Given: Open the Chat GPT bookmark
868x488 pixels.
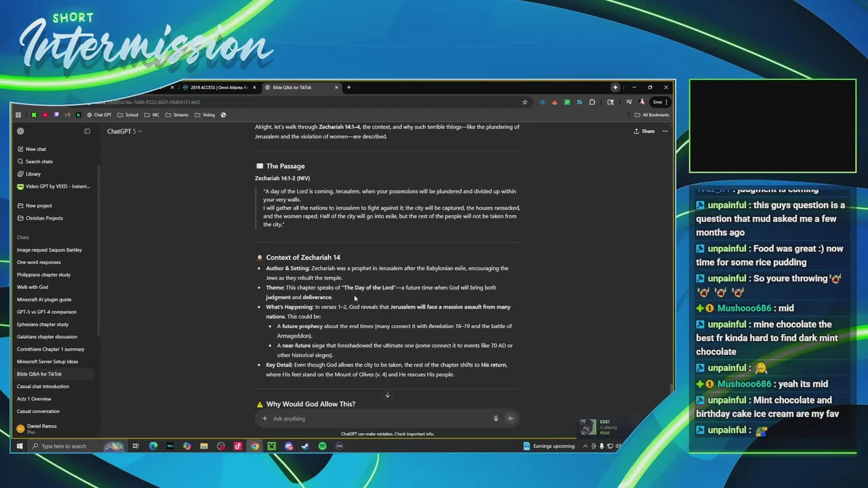Looking at the screenshot, I should click(x=99, y=115).
